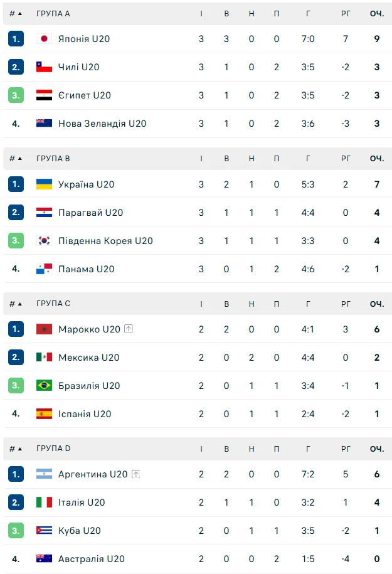Click the South Korea flag icon
The height and width of the screenshot is (574, 392).
[44, 241]
